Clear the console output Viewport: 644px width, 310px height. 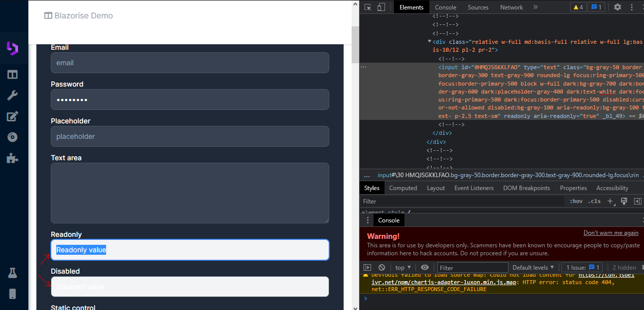[382, 267]
